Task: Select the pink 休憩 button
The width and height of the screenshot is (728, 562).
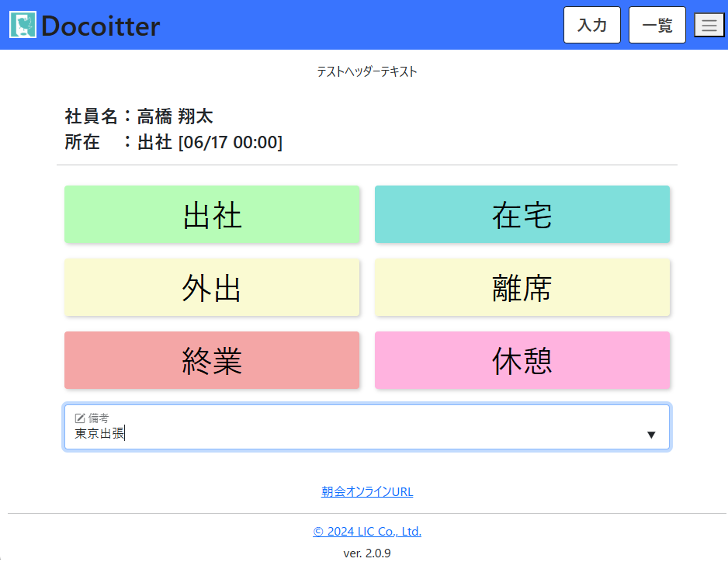Action: coord(522,361)
